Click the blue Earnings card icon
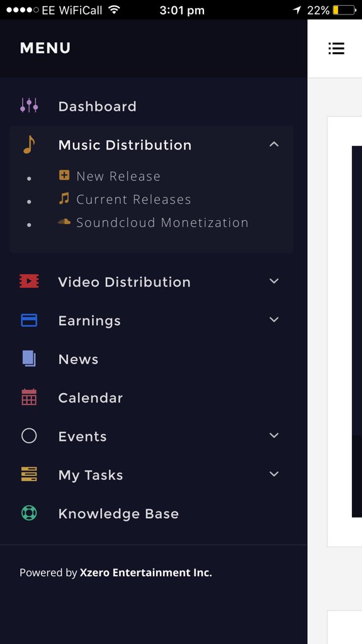This screenshot has height=644, width=362. tap(29, 320)
